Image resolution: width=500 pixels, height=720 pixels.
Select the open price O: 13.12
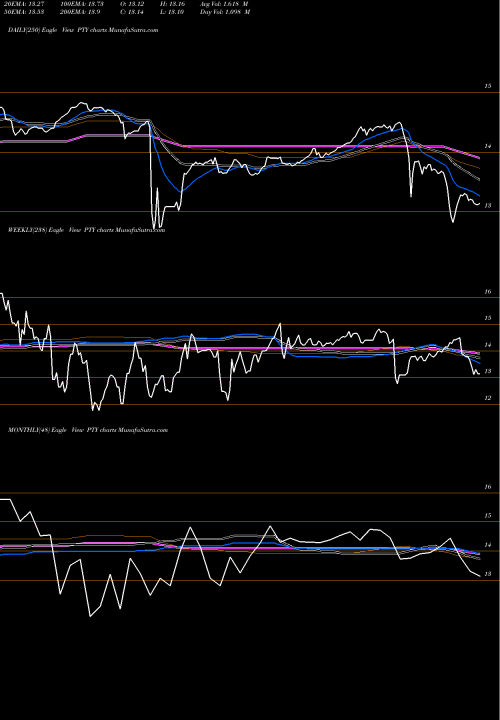132,4
